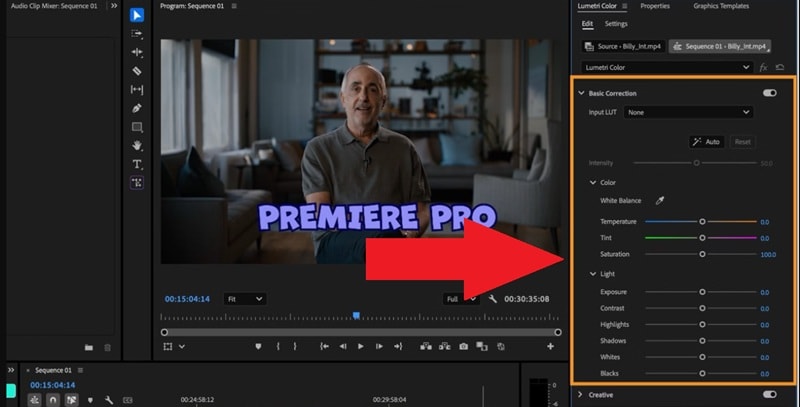Select the Source Billy_Int.mp4 button
The height and width of the screenshot is (407, 800).
point(623,46)
